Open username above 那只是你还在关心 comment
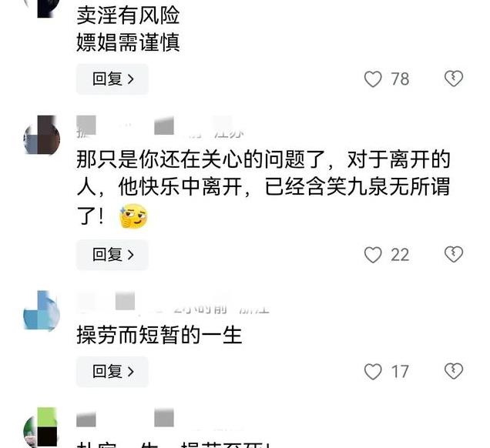This screenshot has height=448, width=490. (125, 126)
